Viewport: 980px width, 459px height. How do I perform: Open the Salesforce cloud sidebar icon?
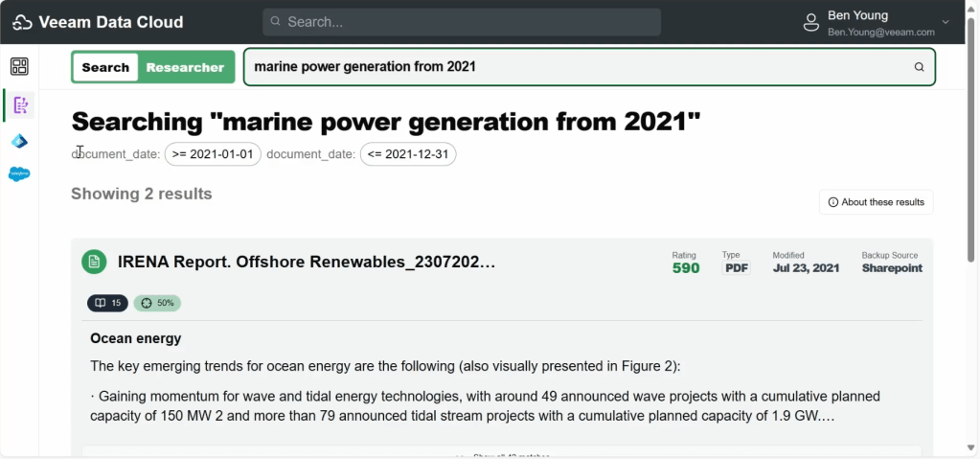(19, 174)
